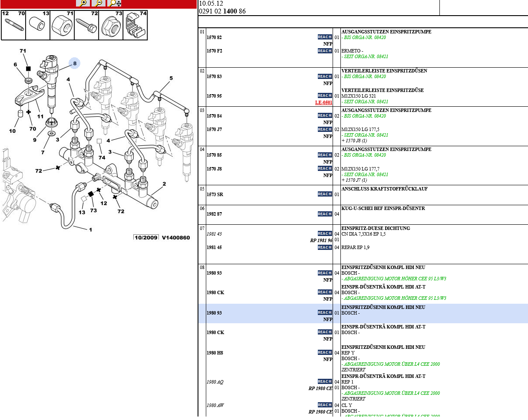Screen dimensions: 528x420
Task: Select highlighted callout 8 on the diagram
Action: tap(74, 63)
